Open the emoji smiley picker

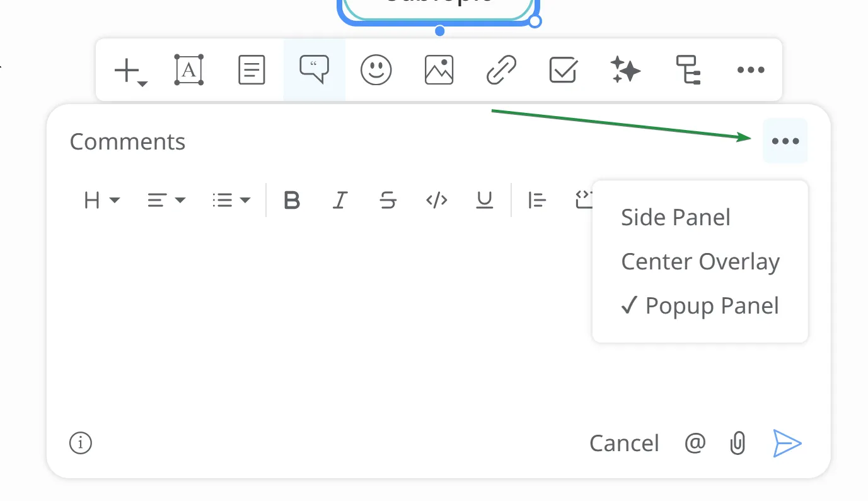pyautogui.click(x=376, y=70)
